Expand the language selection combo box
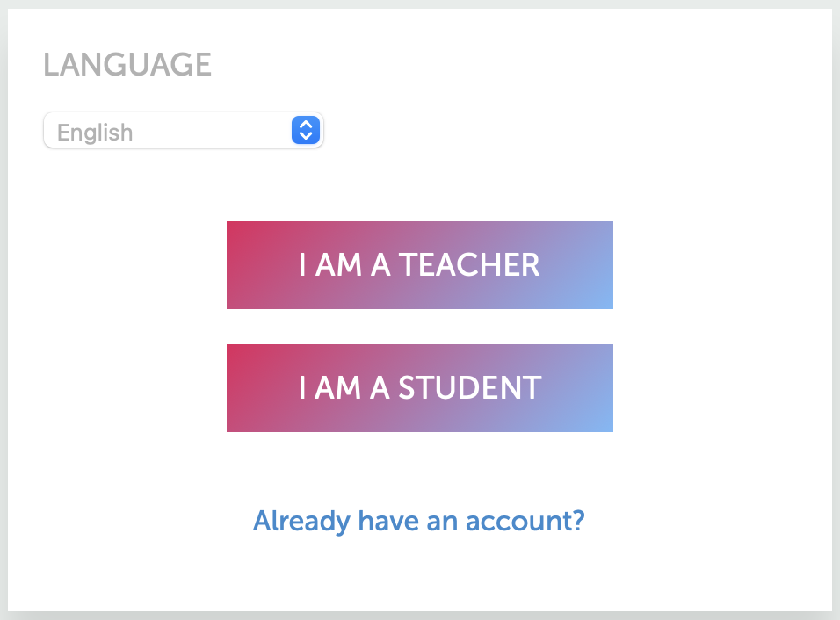 183,131
